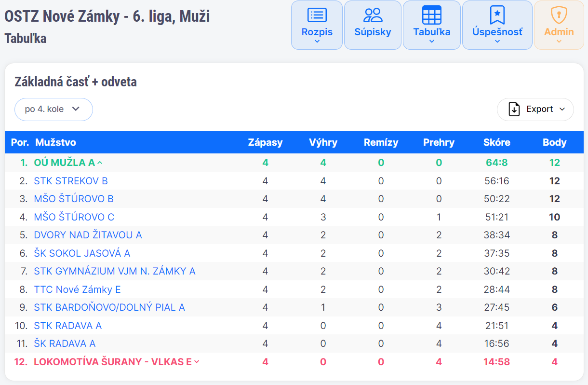Select score 38:34 of DVORY NAD ŽITAVOU

click(497, 235)
